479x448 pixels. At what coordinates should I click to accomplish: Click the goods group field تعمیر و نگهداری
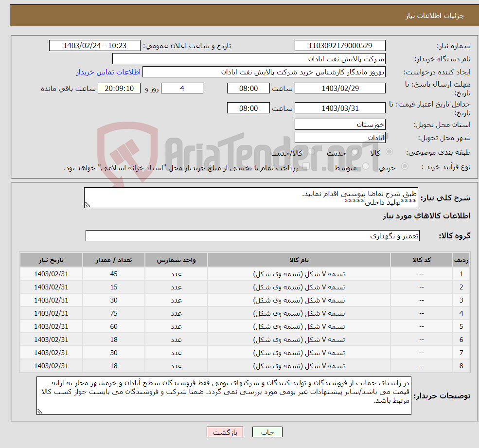[253, 235]
